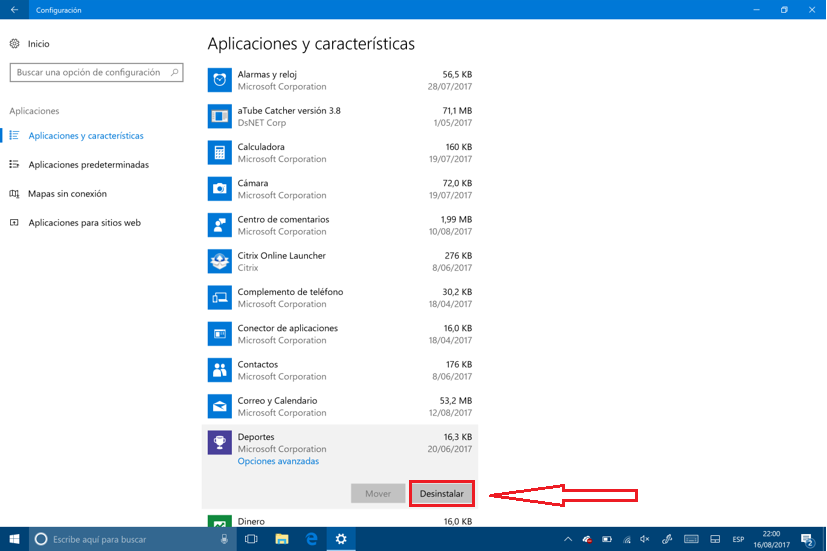Click the ESP language indicator

(x=738, y=539)
